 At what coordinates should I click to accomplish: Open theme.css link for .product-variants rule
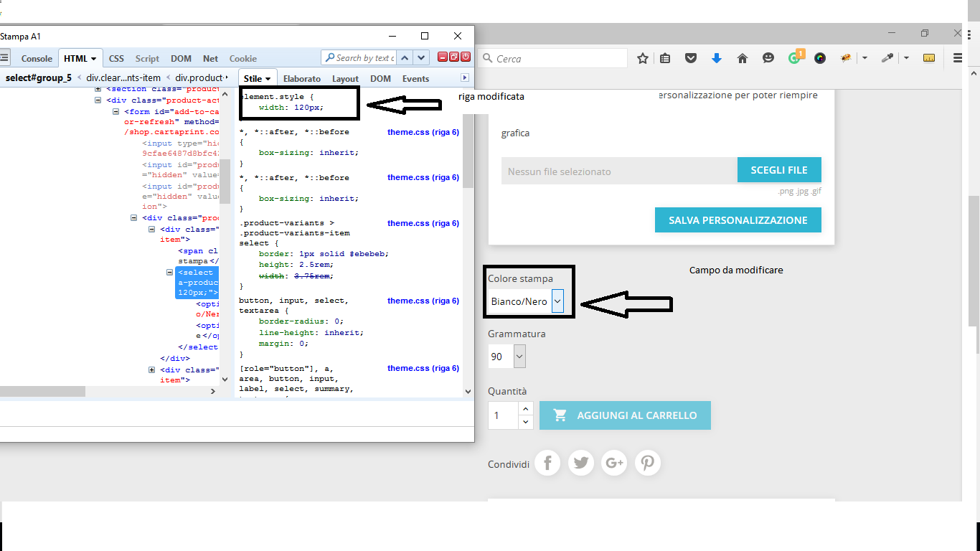423,223
